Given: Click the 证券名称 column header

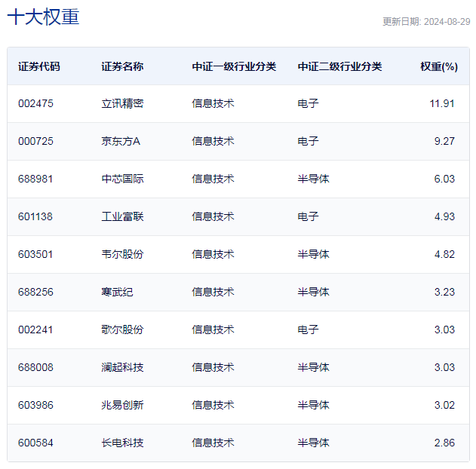Looking at the screenshot, I should (x=122, y=66).
